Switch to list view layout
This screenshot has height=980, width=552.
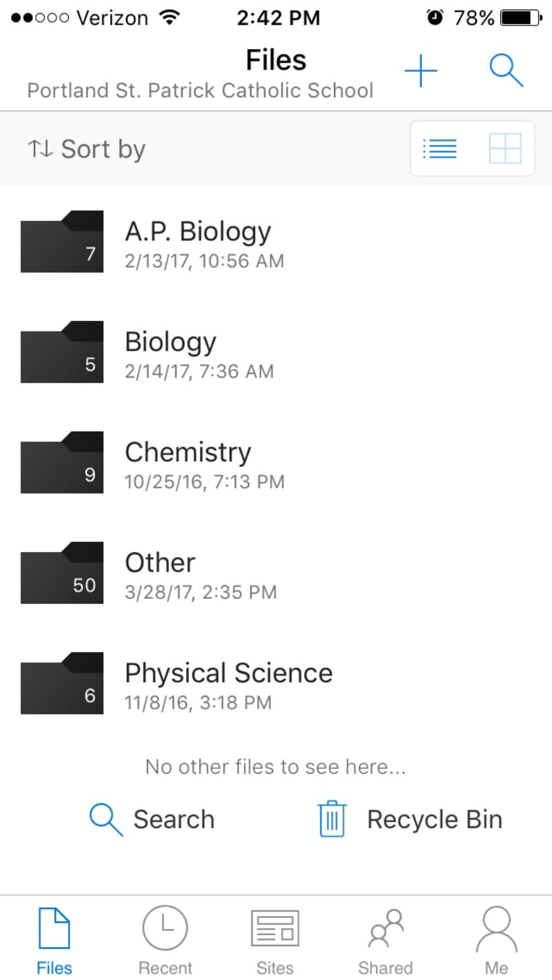point(440,148)
